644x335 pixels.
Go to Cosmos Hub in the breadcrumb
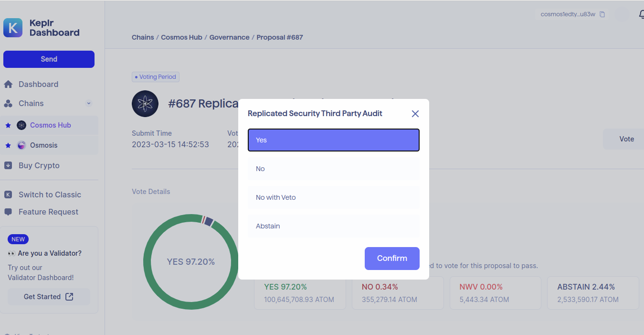click(181, 37)
